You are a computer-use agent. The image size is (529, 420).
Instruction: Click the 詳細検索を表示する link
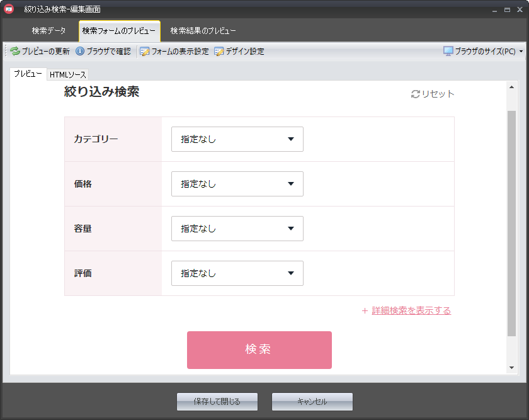411,310
